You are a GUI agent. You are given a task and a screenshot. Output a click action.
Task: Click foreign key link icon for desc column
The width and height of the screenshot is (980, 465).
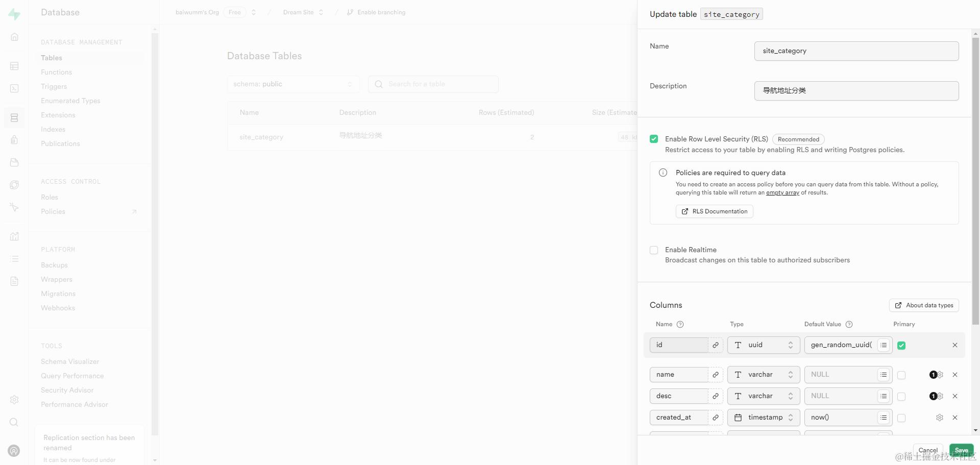[716, 396]
